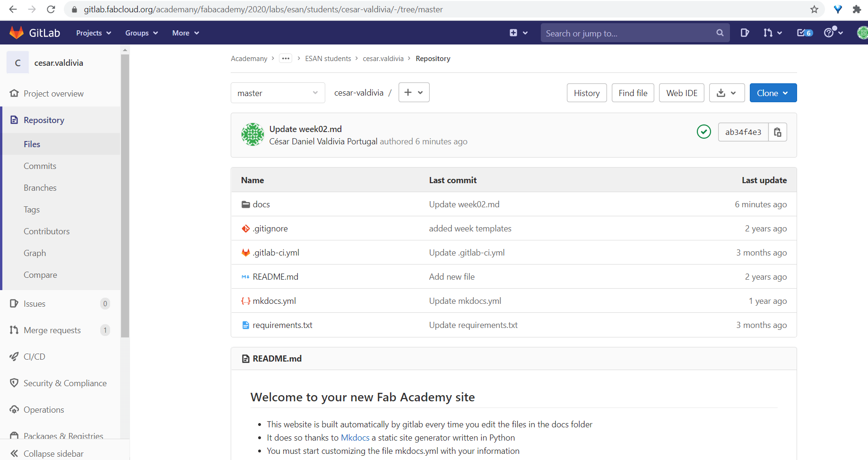Expand the add file plus dropdown
868x460 pixels.
tap(414, 92)
